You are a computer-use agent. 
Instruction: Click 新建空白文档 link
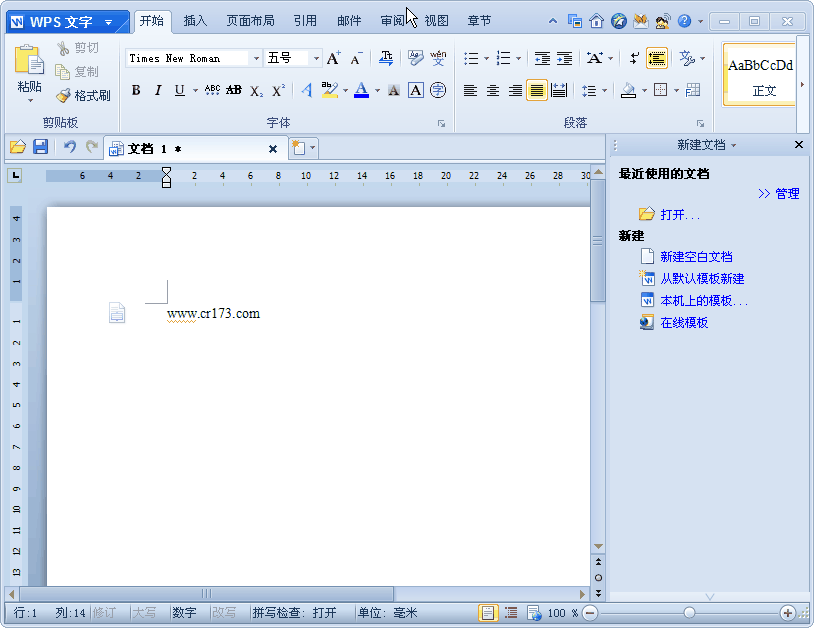tap(696, 256)
